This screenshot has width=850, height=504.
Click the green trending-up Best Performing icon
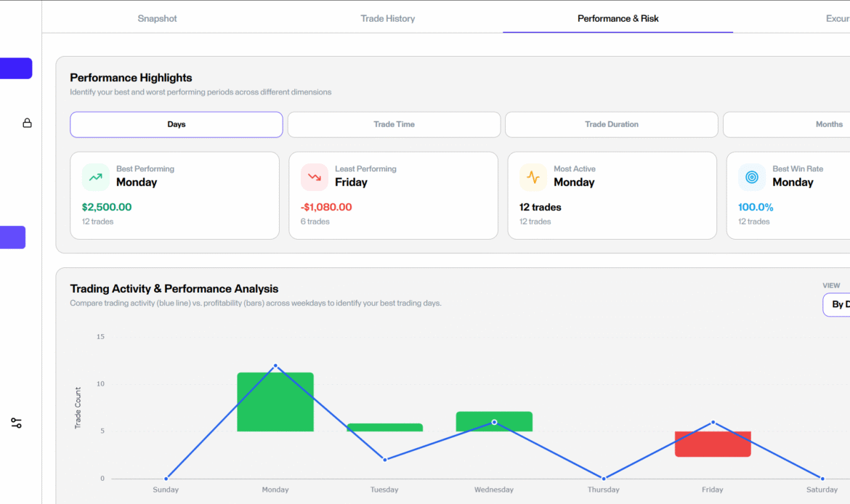pyautogui.click(x=96, y=176)
